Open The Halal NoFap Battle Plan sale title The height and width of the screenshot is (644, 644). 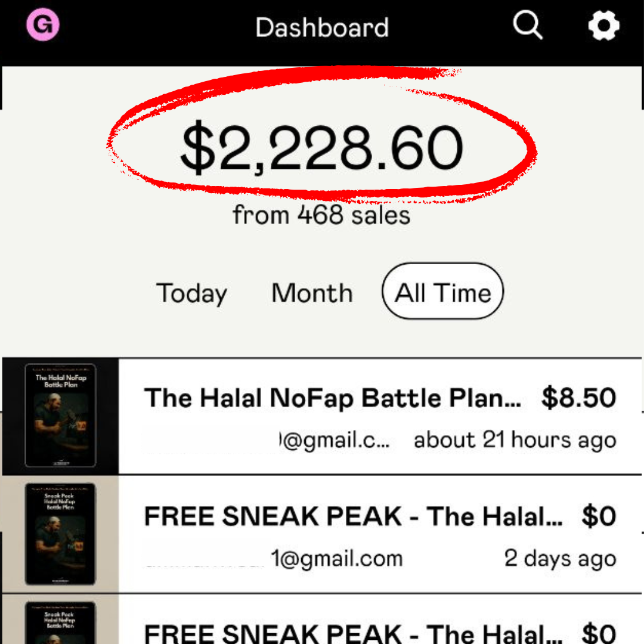[x=332, y=398]
